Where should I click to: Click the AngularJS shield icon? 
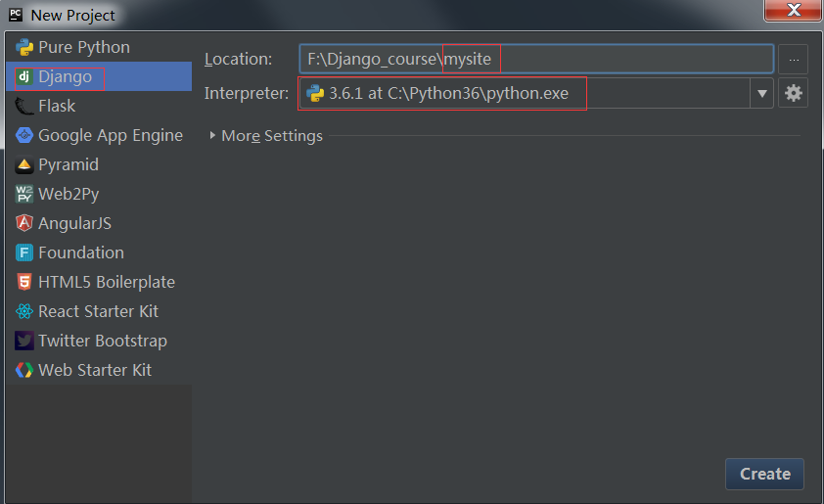pos(24,223)
